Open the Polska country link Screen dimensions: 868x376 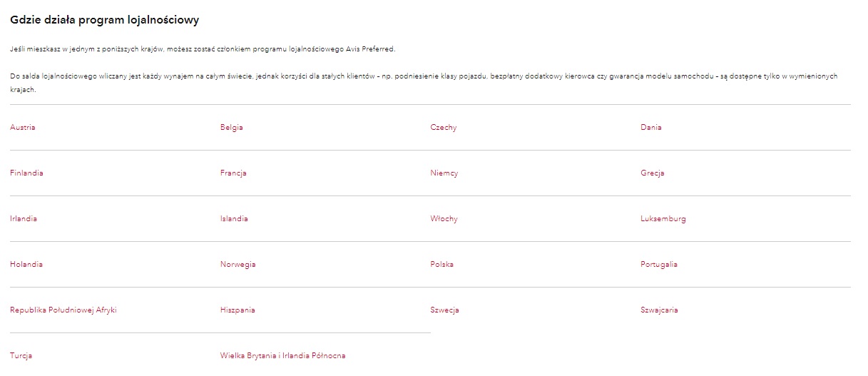click(x=442, y=265)
